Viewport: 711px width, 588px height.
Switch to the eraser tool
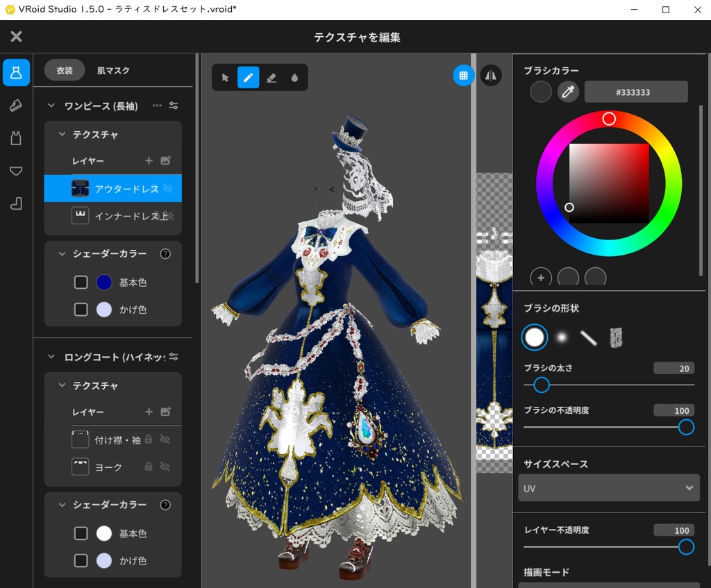[x=270, y=77]
